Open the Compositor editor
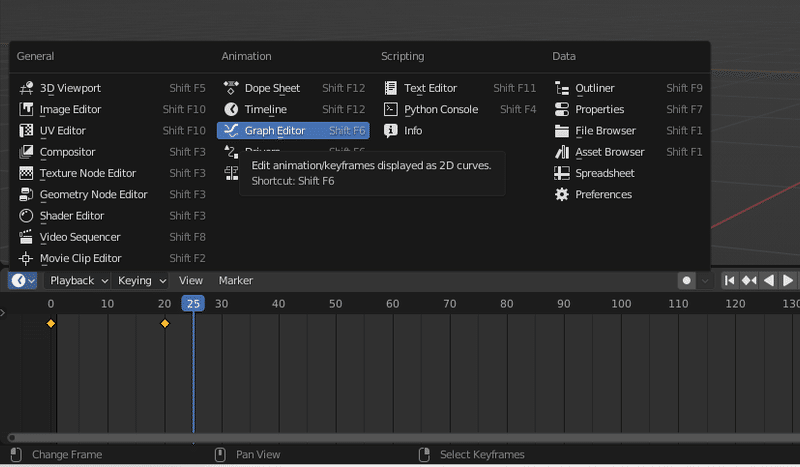The width and height of the screenshot is (800, 467). pyautogui.click(x=112, y=152)
